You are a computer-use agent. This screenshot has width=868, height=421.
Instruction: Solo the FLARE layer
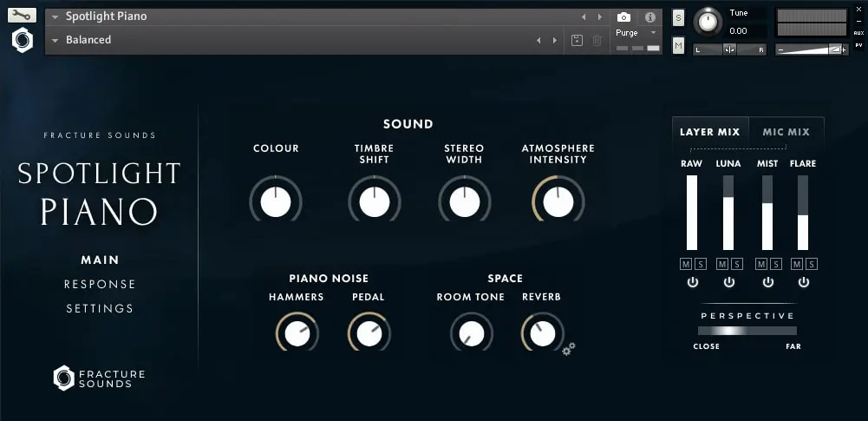pyautogui.click(x=812, y=264)
